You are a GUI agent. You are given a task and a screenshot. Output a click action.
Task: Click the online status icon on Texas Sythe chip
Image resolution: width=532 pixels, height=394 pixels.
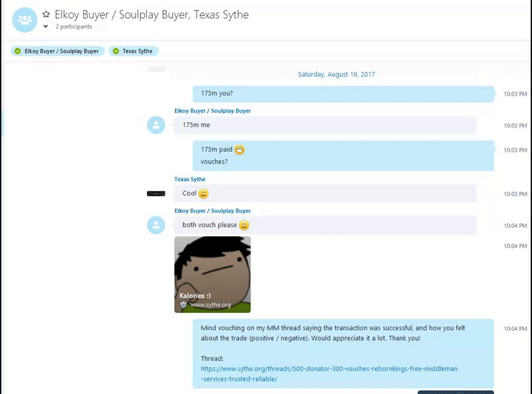116,51
